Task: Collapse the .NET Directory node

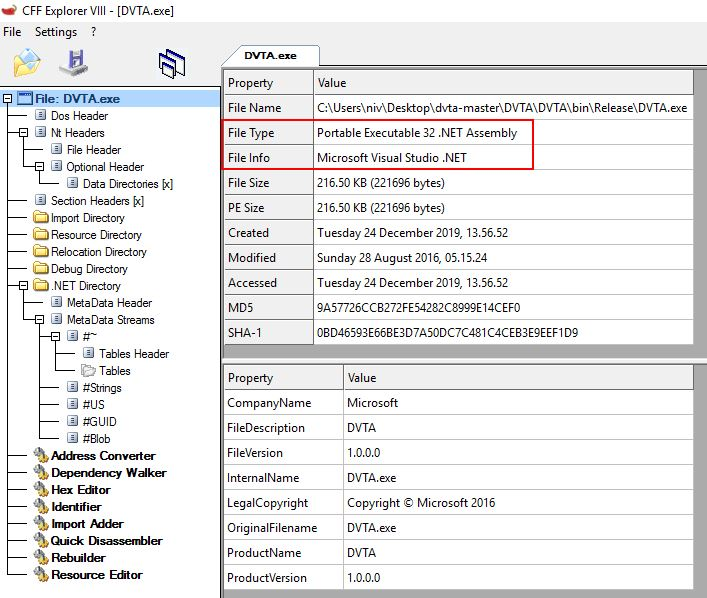Action: (x=23, y=286)
